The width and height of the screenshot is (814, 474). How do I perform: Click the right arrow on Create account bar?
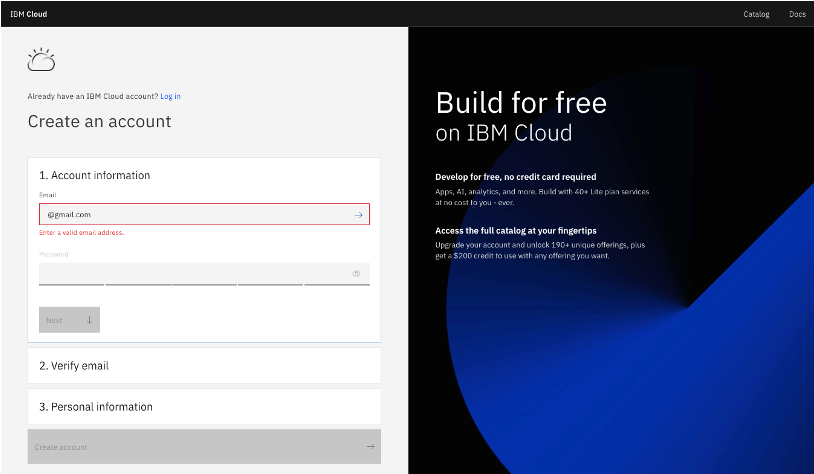pos(370,447)
